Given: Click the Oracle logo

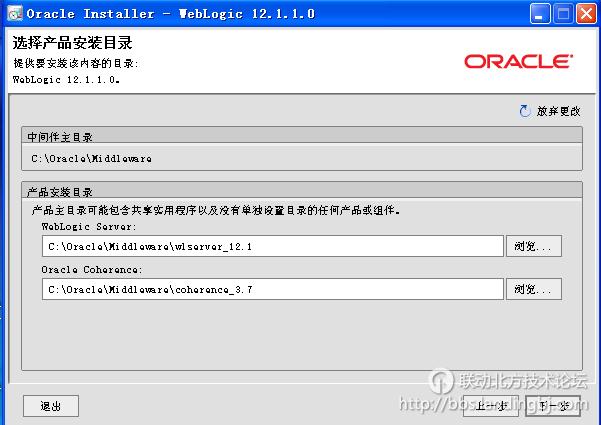Looking at the screenshot, I should [518, 61].
